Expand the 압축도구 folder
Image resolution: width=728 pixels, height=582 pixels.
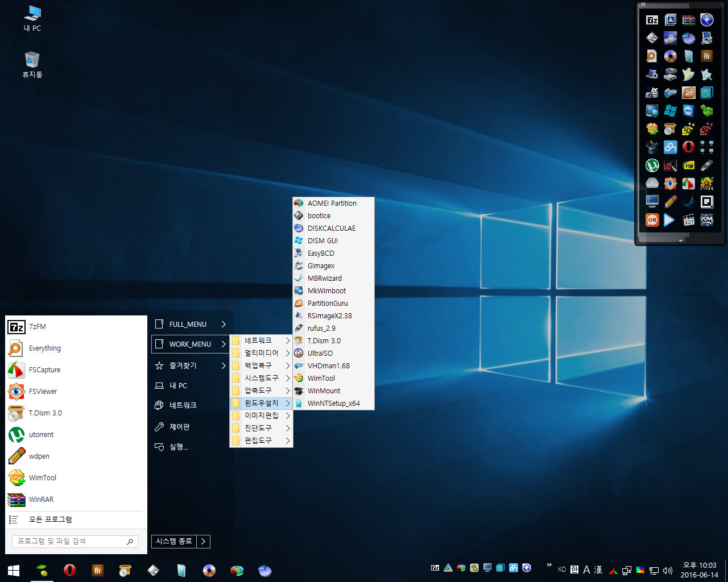261,390
